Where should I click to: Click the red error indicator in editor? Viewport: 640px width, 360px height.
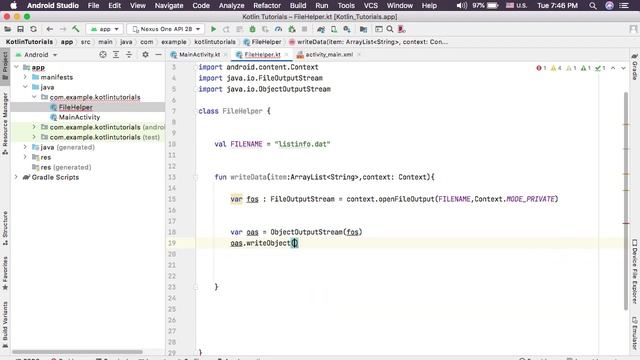541,68
